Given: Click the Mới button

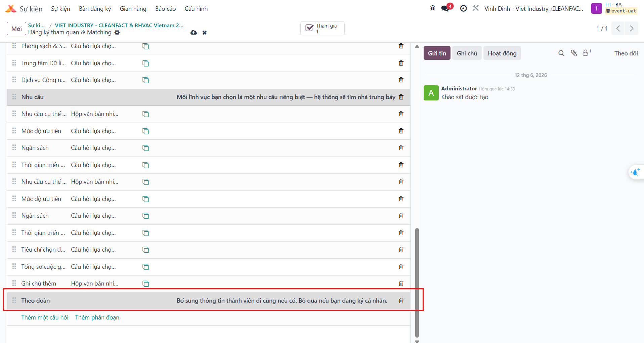Looking at the screenshot, I should point(16,29).
